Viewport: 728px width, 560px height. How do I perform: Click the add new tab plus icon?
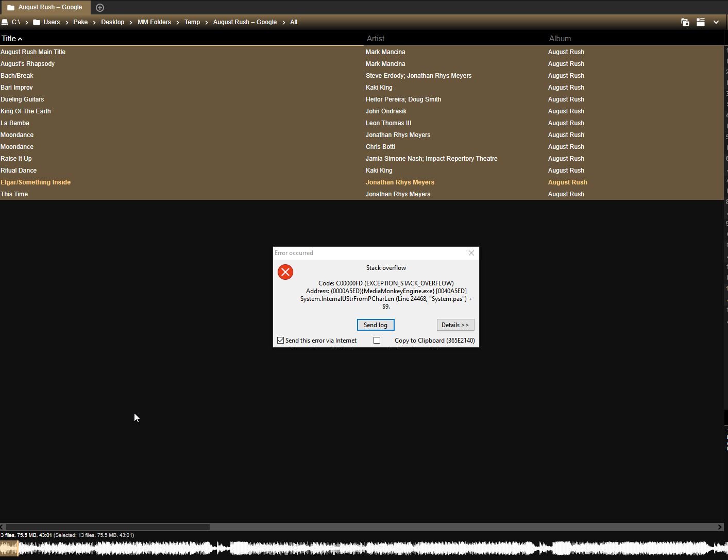click(100, 8)
